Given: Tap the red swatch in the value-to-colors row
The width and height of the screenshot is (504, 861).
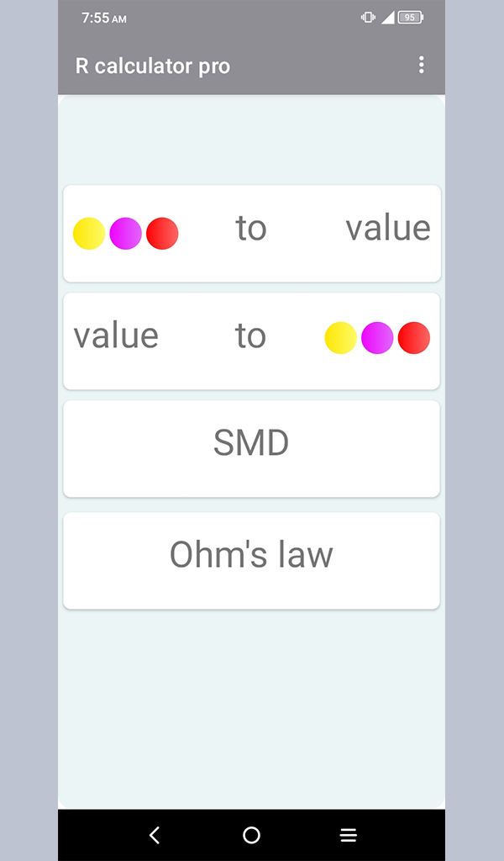Looking at the screenshot, I should click(413, 338).
